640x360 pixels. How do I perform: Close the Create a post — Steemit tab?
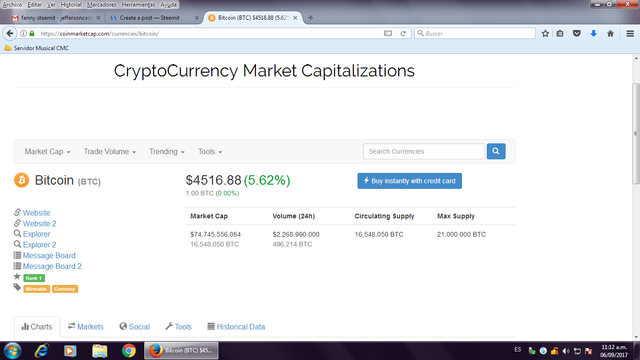click(197, 18)
